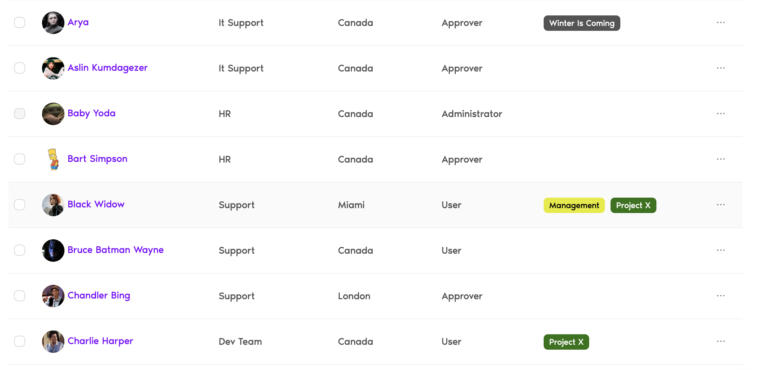Open the three-dot menu for Black Widow
This screenshot has height=370, width=758.
720,204
